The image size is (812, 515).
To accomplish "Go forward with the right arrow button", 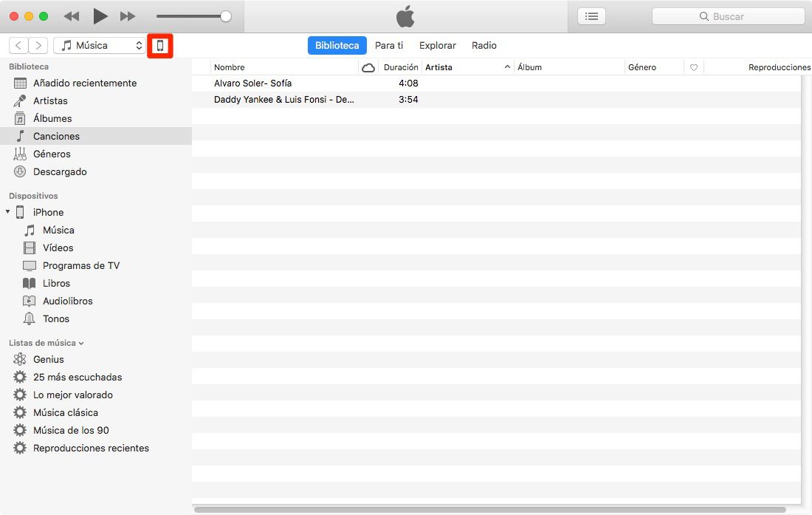I will 38,46.
